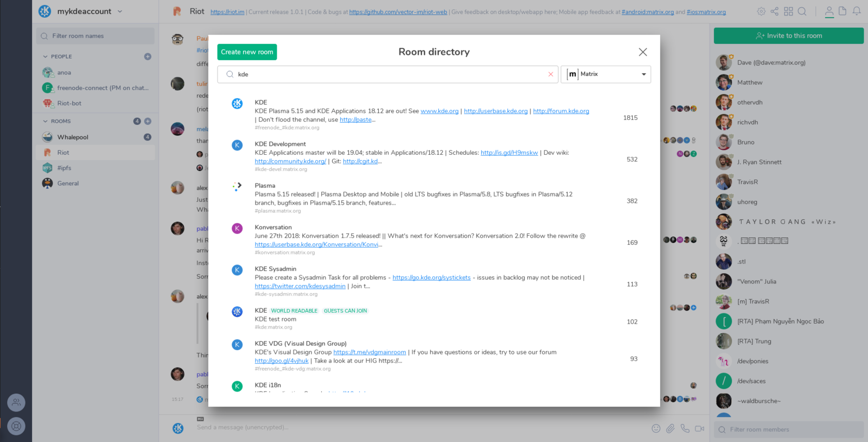The image size is (868, 442).
Task: Close the Room directory dialog
Action: click(643, 52)
